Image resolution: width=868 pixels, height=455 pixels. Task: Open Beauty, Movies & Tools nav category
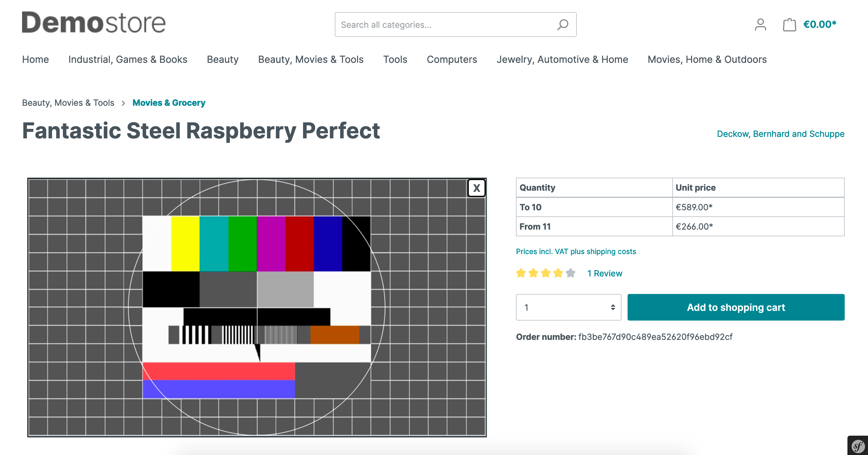[311, 59]
